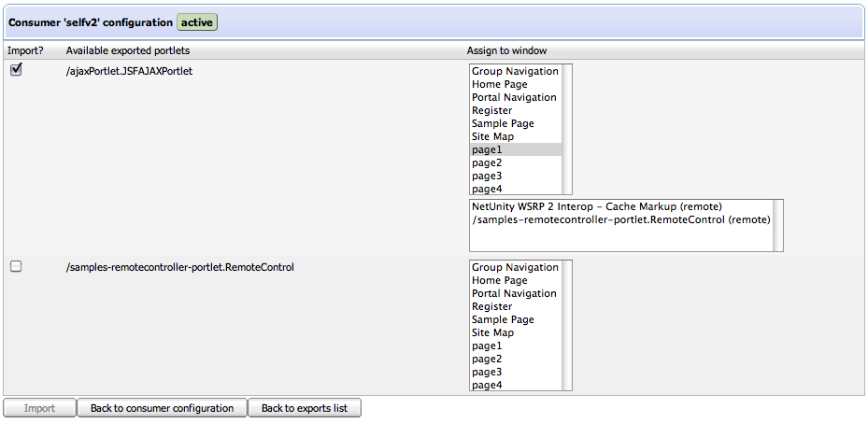Choose 'Portal Navigation' in the first window list
Viewport: 868px width, 423px height.
tap(513, 97)
